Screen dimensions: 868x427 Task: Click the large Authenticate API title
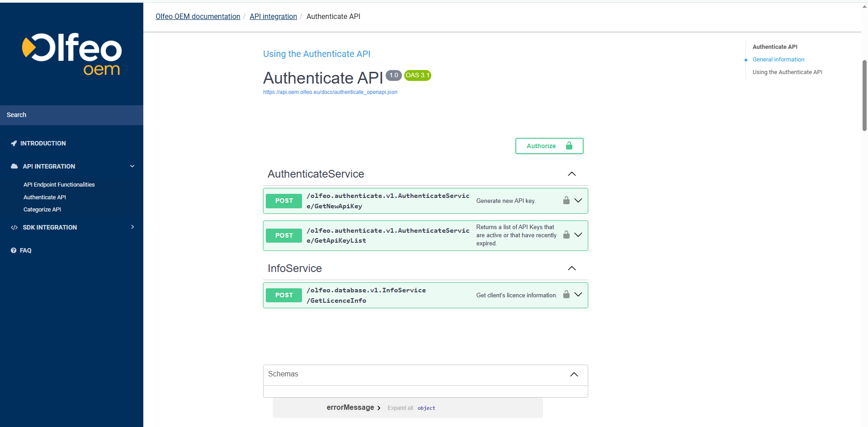(x=323, y=78)
